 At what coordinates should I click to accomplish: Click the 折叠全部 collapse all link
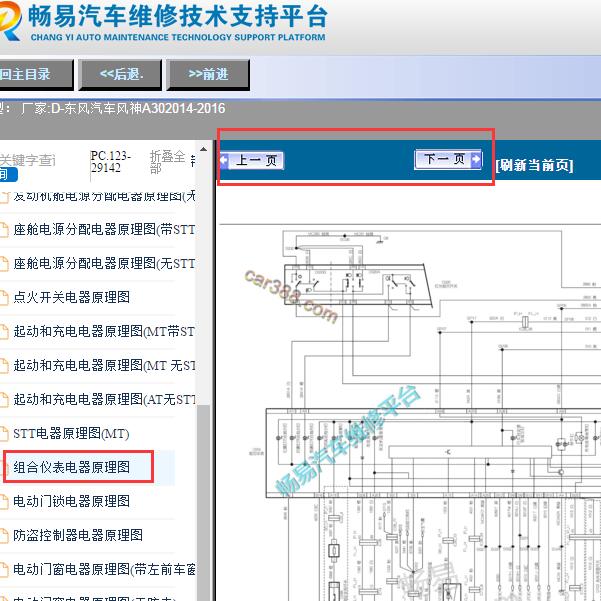click(167, 162)
